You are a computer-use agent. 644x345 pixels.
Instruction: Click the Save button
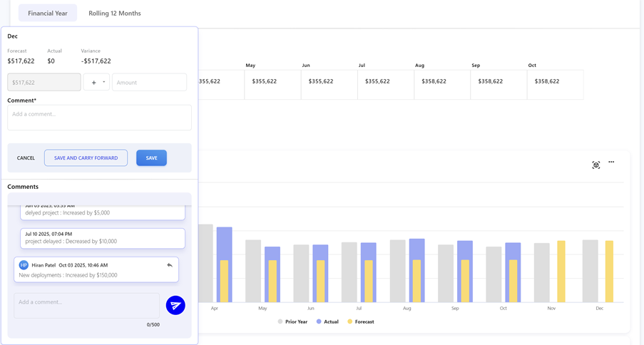pos(152,158)
